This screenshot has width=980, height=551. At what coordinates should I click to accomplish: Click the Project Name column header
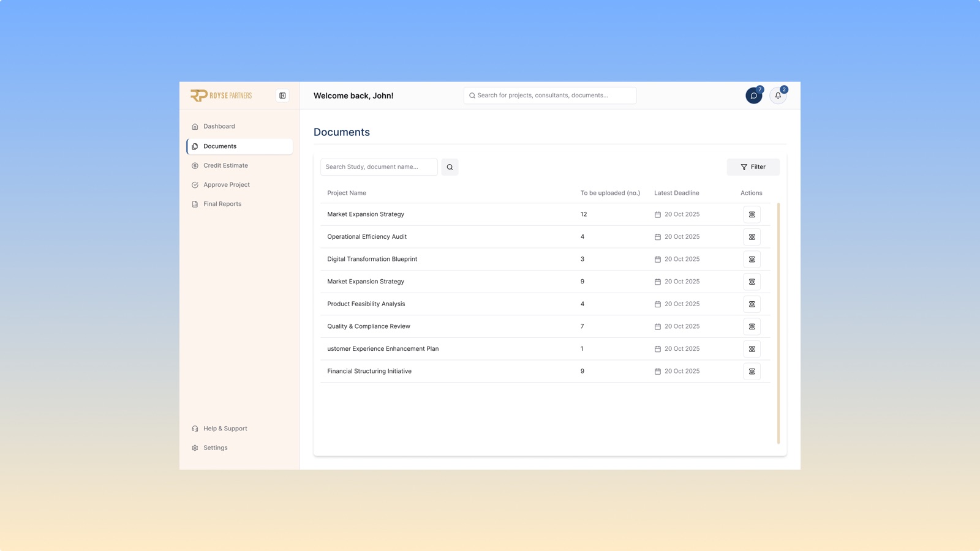pos(347,193)
